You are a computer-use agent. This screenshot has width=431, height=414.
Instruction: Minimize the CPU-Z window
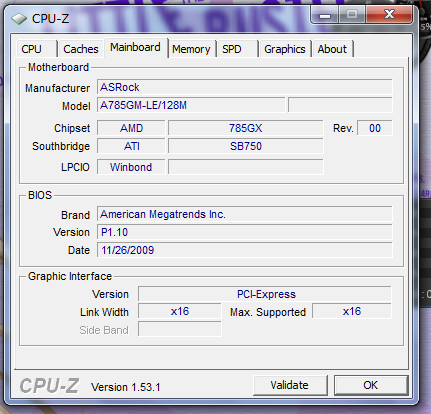325,15
